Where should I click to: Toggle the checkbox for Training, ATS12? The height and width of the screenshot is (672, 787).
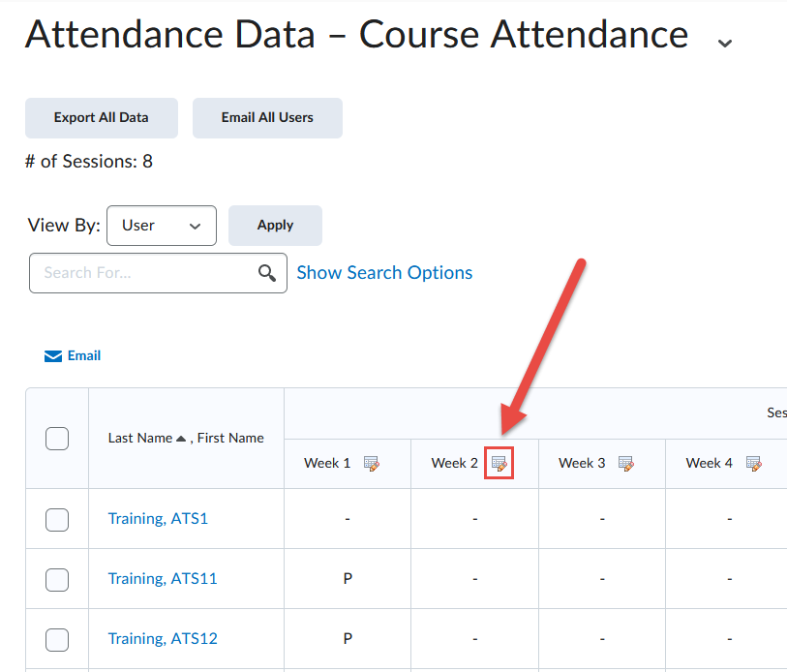pos(57,639)
